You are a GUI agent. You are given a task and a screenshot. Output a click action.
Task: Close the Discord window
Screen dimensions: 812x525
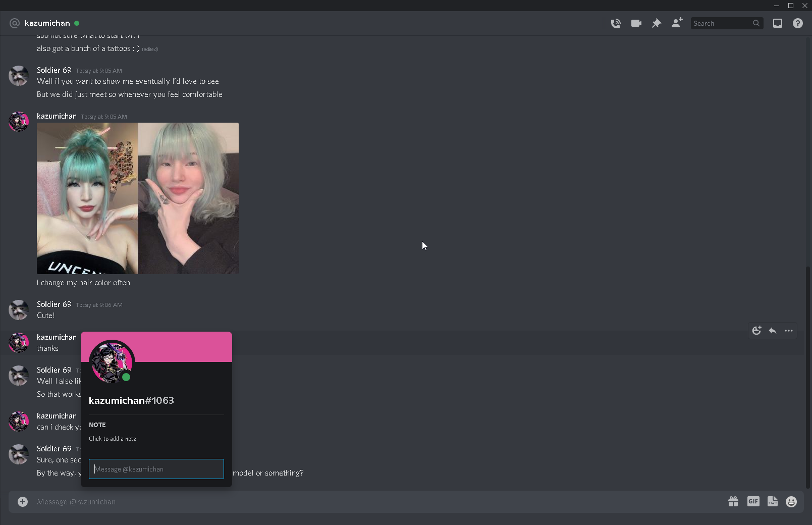(x=805, y=6)
